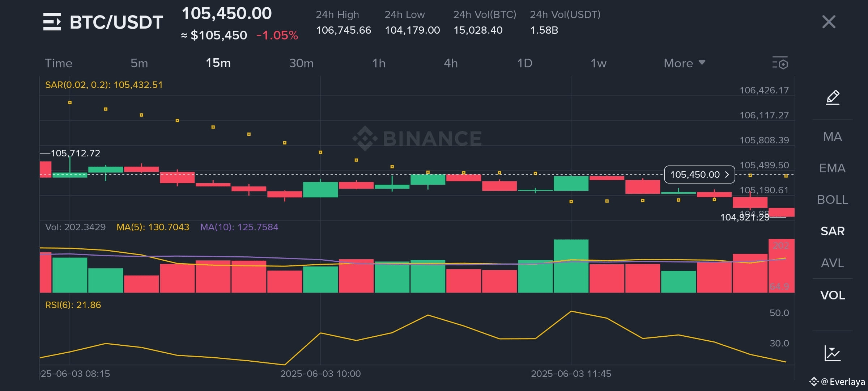Toggle the VOL sub-indicator
Image resolution: width=868 pixels, height=391 pixels.
(832, 295)
